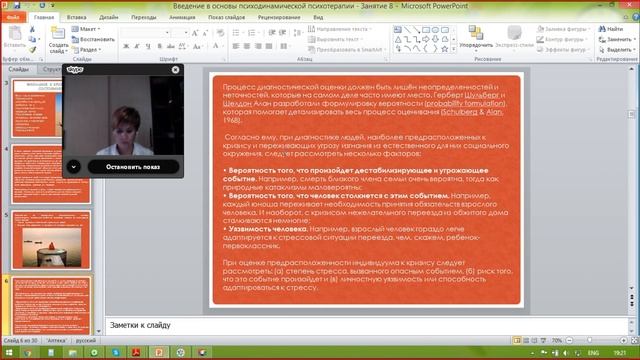Toggle bullet list formatting

[237, 33]
